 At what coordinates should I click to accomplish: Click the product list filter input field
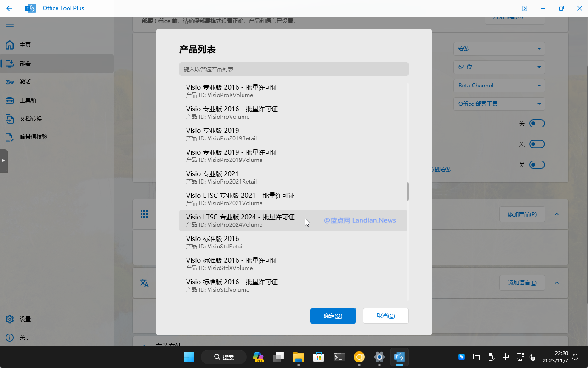click(x=294, y=69)
